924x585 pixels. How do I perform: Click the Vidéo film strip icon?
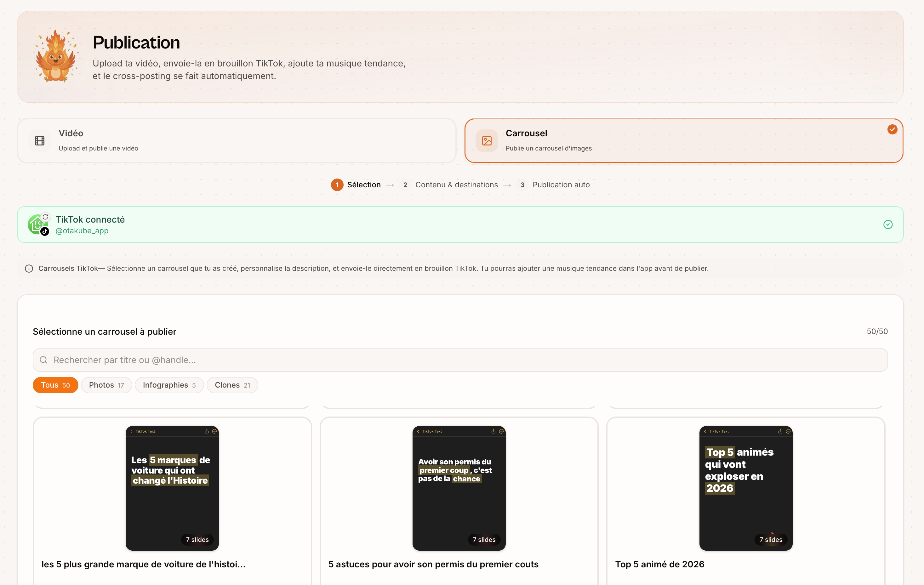coord(39,141)
